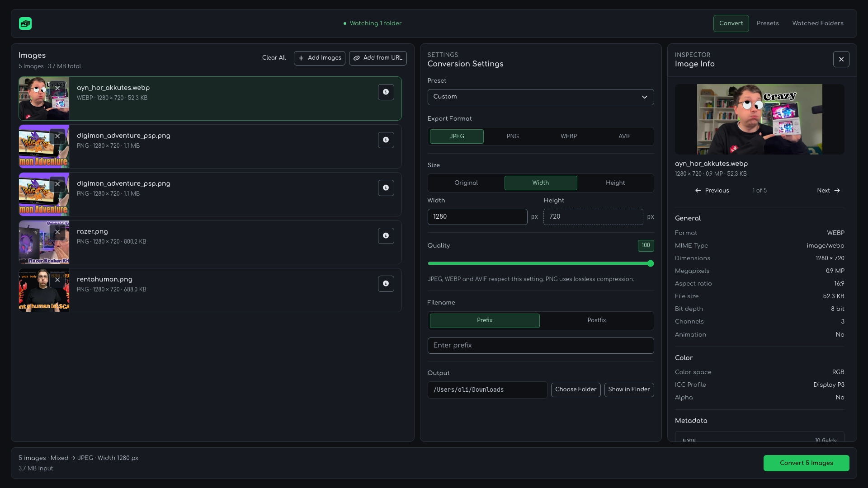Clear All images from list

pos(274,58)
